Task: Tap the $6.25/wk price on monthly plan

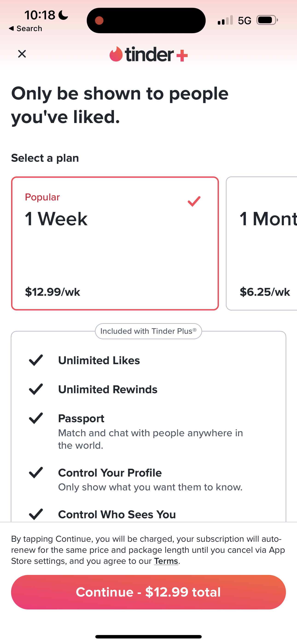Action: pos(265,292)
